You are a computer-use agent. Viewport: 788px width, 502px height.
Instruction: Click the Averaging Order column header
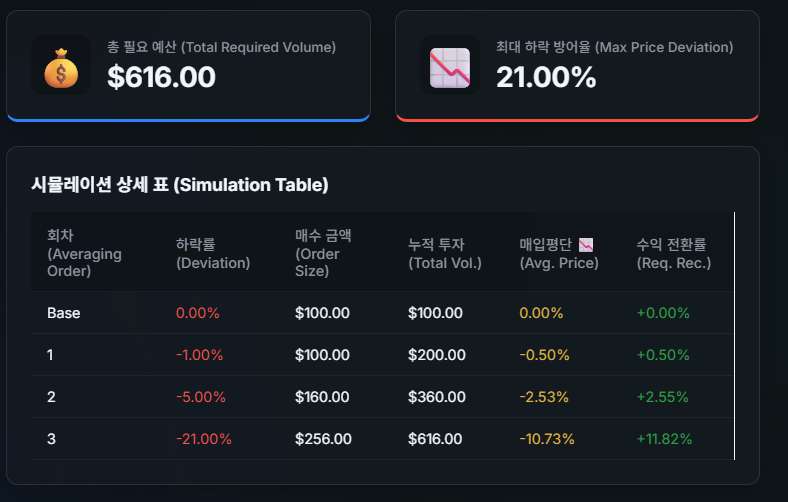pos(84,253)
